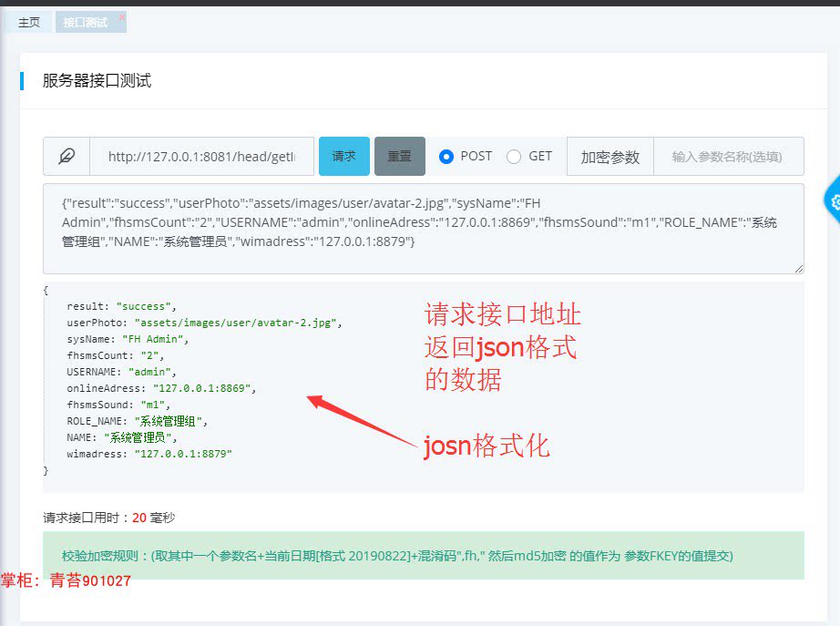840x626 pixels.
Task: Click the 加密参数 button
Action: tap(610, 157)
